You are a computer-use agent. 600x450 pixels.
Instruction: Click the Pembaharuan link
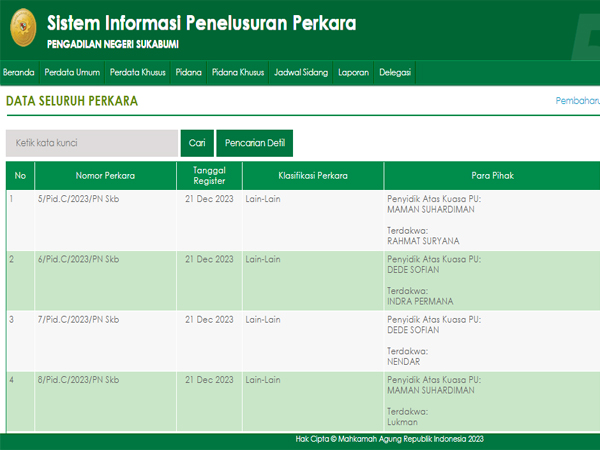(x=577, y=101)
